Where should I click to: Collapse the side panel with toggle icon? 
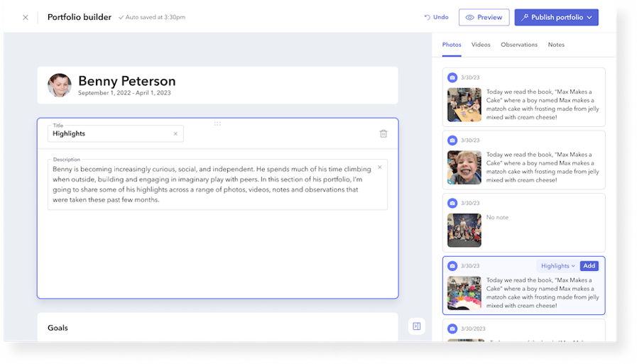click(417, 326)
